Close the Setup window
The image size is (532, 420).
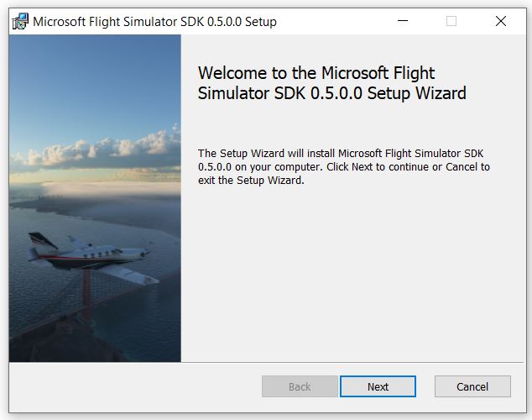[x=500, y=21]
